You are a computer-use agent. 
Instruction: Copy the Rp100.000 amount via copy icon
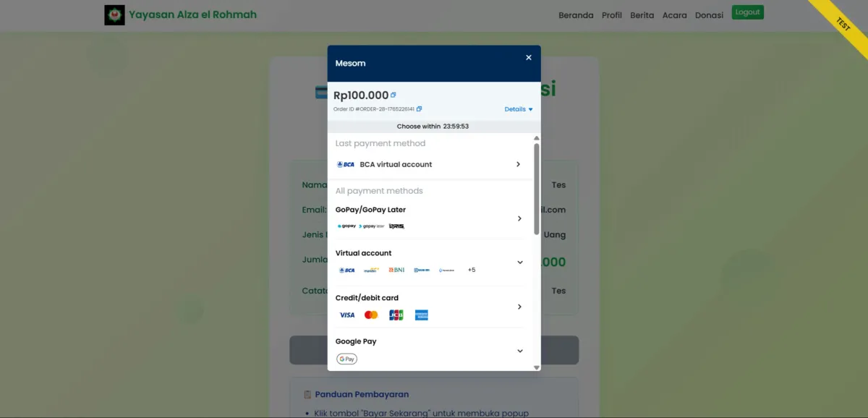(393, 95)
